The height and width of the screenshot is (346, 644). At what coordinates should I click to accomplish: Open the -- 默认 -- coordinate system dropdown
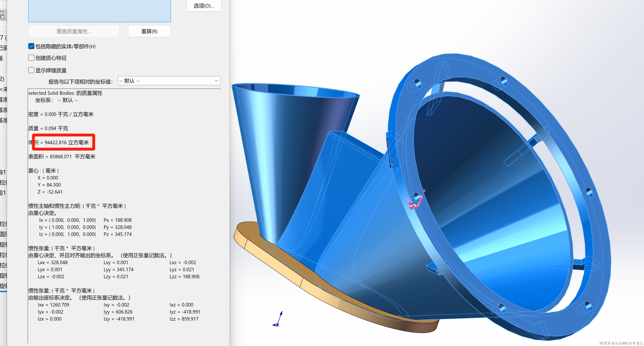[x=169, y=81]
